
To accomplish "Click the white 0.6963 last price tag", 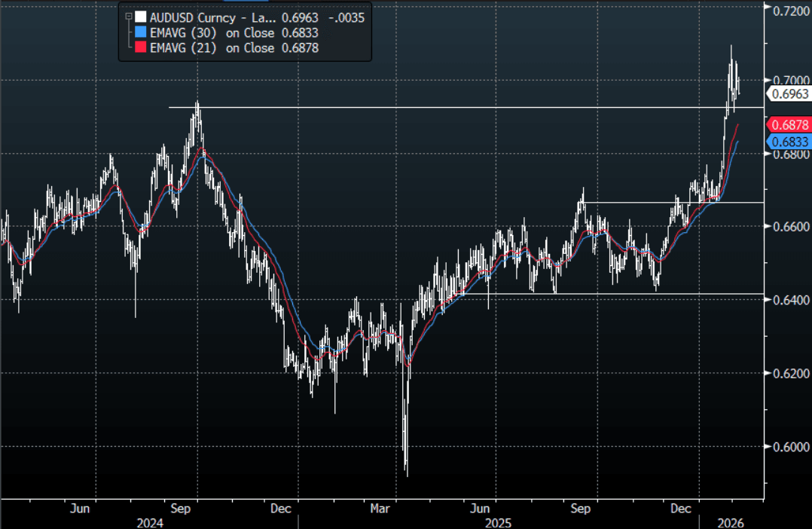I will (x=789, y=94).
